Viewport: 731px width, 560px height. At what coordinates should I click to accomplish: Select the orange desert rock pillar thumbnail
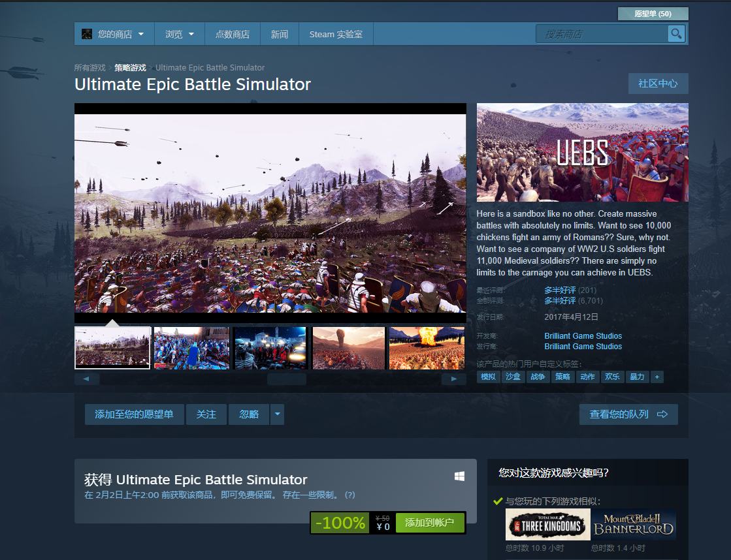349,348
